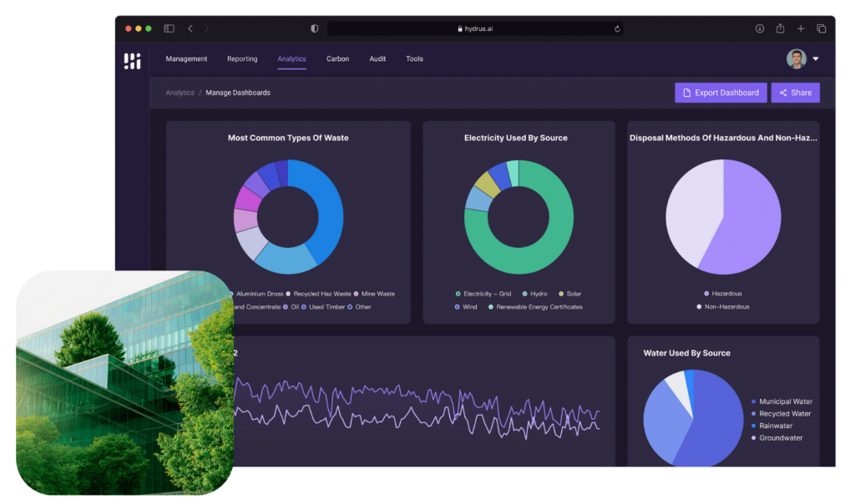The width and height of the screenshot is (855, 504).
Task: Open the Carbon menu
Action: pyautogui.click(x=337, y=59)
